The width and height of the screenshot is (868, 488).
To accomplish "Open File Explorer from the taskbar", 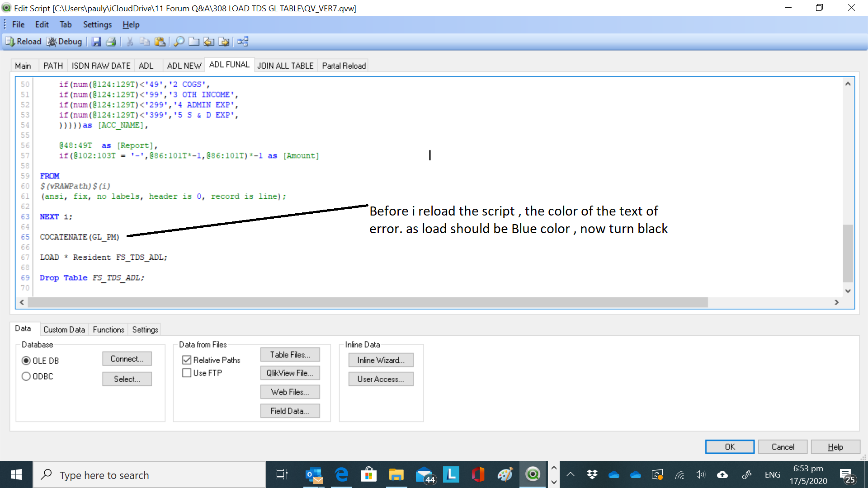I will click(396, 474).
